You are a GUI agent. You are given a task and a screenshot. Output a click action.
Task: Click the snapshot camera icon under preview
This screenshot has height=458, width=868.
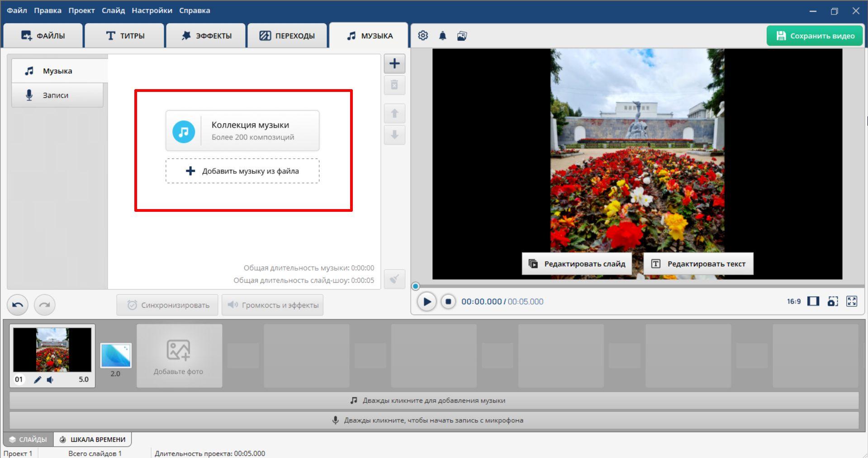[833, 301]
